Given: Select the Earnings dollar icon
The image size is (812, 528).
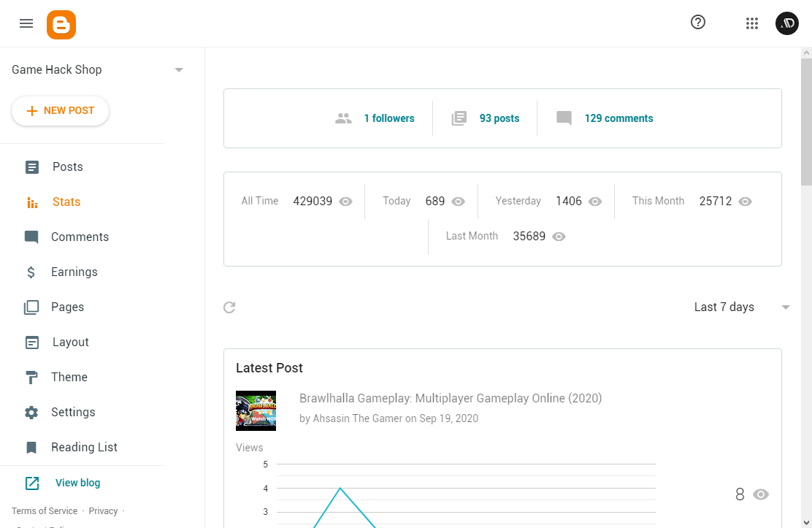Looking at the screenshot, I should click(x=31, y=272).
